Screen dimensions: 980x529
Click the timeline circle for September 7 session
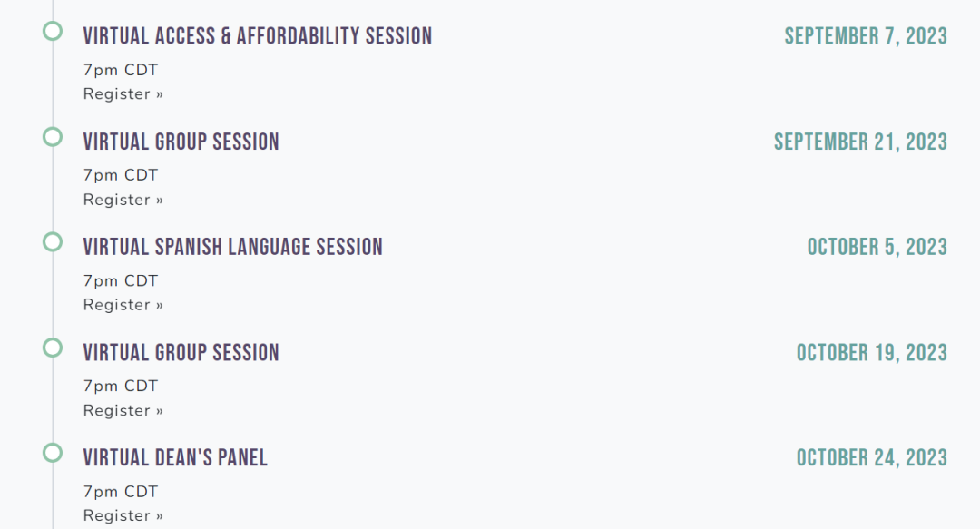click(53, 31)
